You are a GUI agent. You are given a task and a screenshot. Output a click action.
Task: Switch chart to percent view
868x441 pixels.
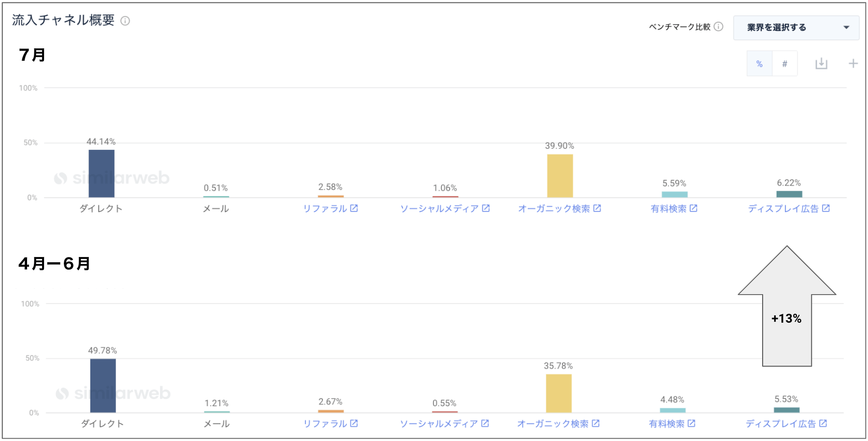point(759,64)
